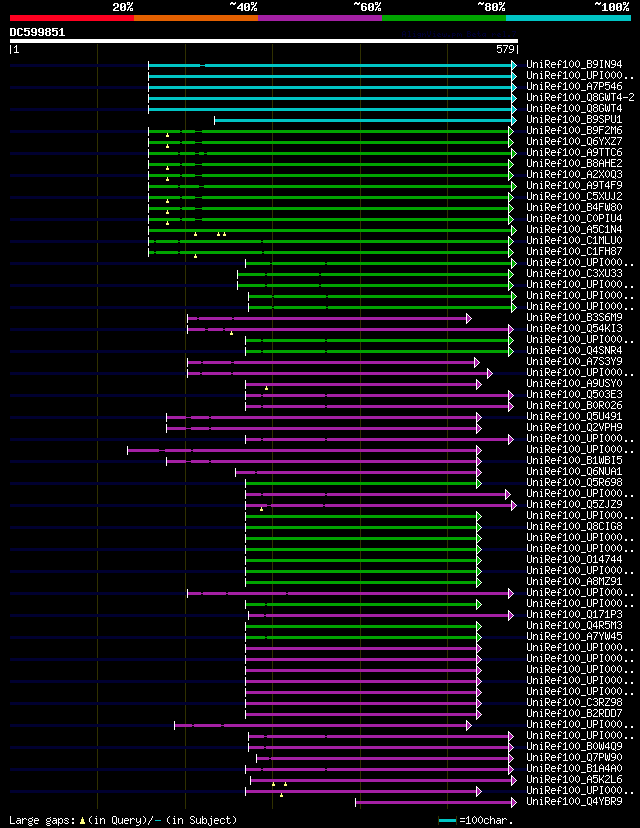
Task: Click the purple arrowhead ending the Q5U491 alignment
Action: pos(479,417)
